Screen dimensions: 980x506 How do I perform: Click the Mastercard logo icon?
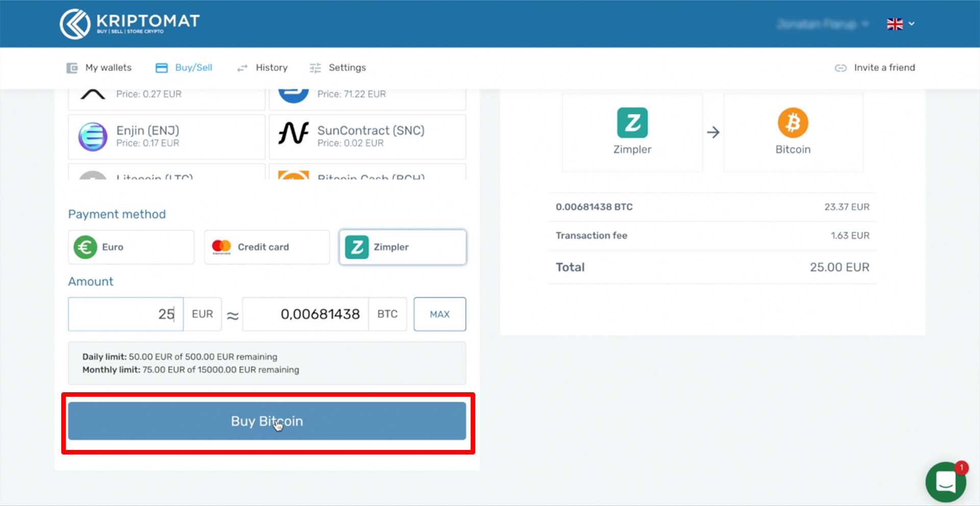222,247
